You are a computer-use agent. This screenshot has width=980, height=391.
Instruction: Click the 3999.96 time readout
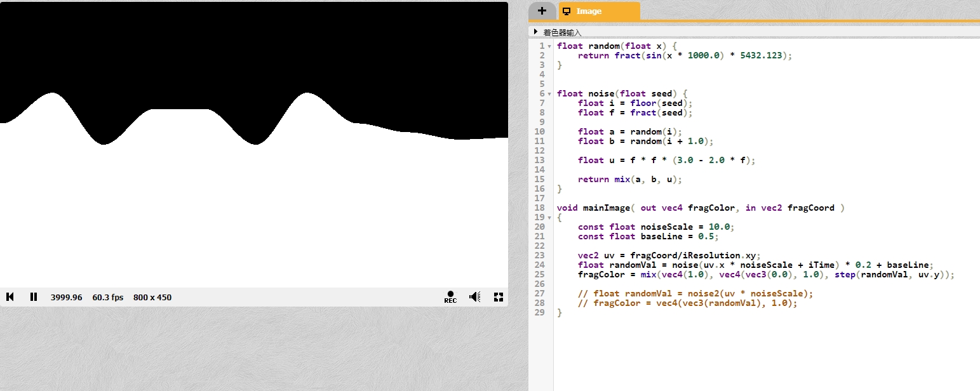66,297
